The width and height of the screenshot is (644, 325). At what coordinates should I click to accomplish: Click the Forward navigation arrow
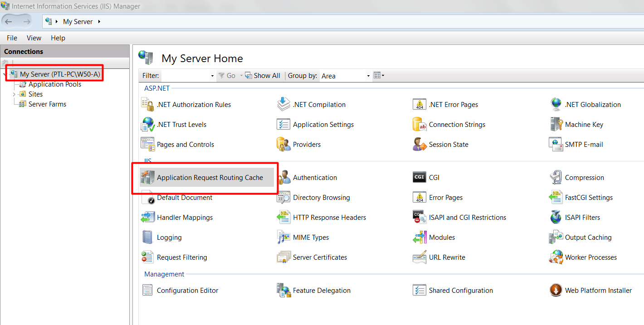[27, 22]
